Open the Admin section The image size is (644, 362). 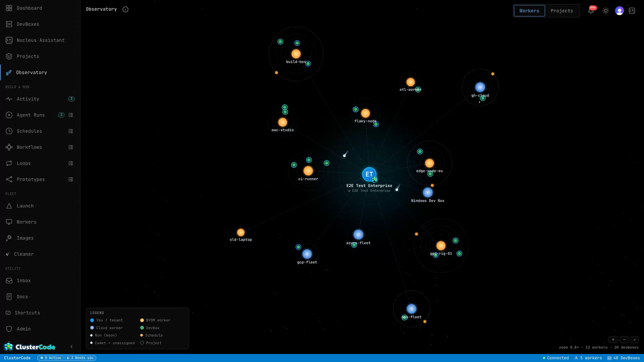tap(40, 329)
